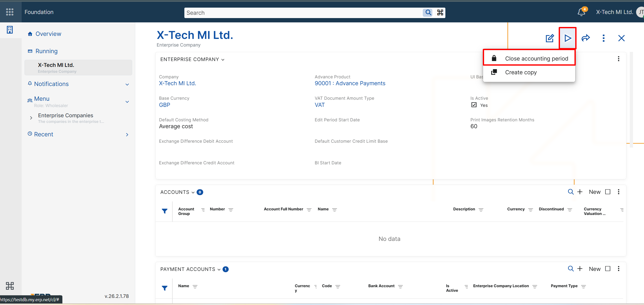Open the 90001 : Advance Payments link
644x305 pixels.
350,83
